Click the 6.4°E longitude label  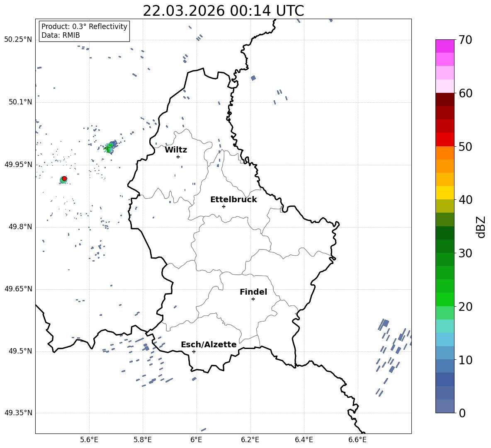pyautogui.click(x=304, y=440)
